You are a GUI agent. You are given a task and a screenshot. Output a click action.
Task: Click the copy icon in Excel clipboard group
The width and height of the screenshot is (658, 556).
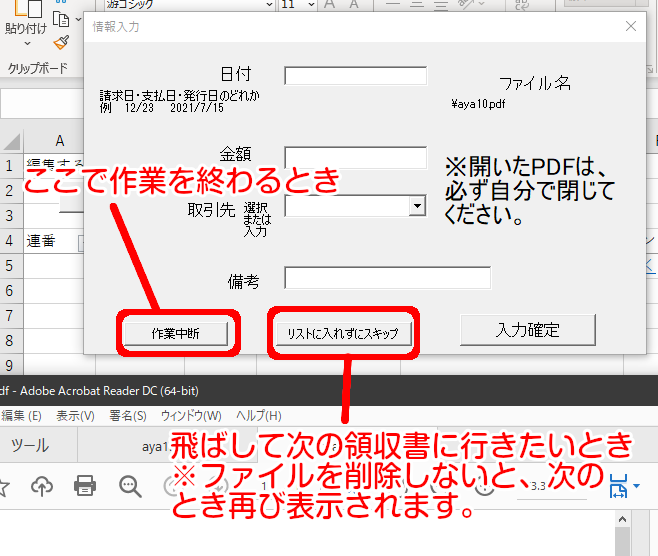click(x=61, y=19)
